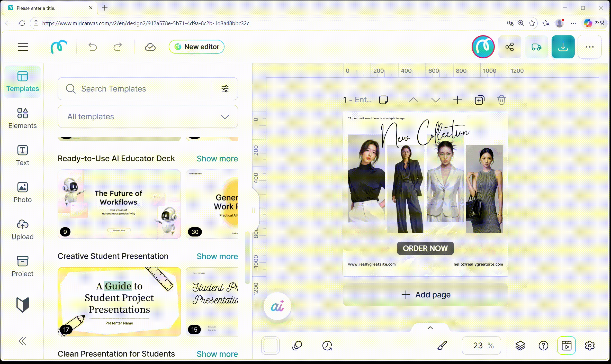This screenshot has width=611, height=364.
Task: Expand the All templates dropdown
Action: click(x=148, y=117)
